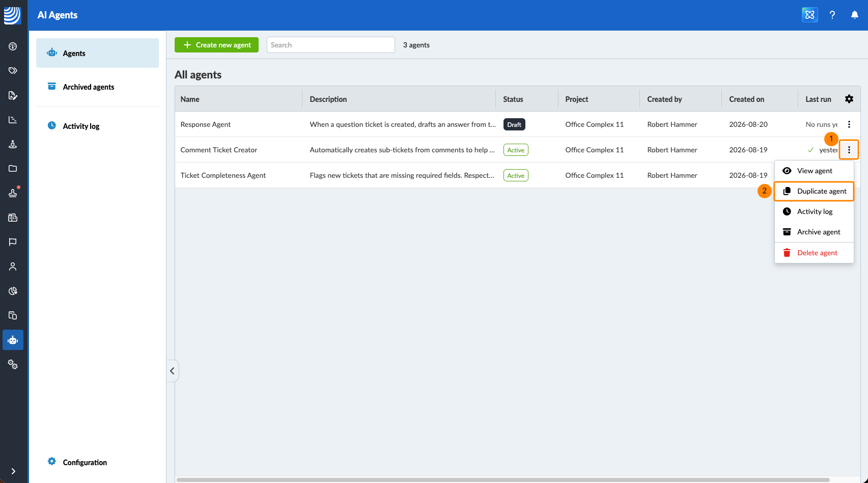The height and width of the screenshot is (483, 868).
Task: Click the Response Agent description text
Action: point(403,124)
